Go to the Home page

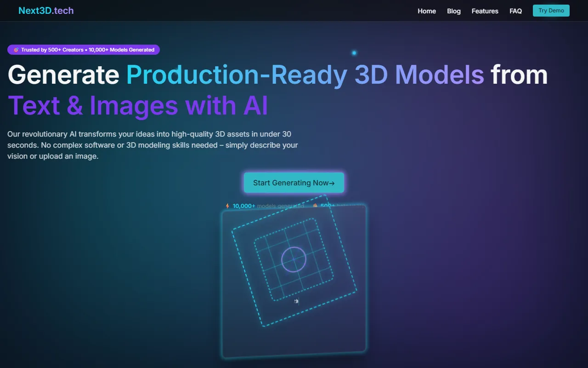[426, 11]
